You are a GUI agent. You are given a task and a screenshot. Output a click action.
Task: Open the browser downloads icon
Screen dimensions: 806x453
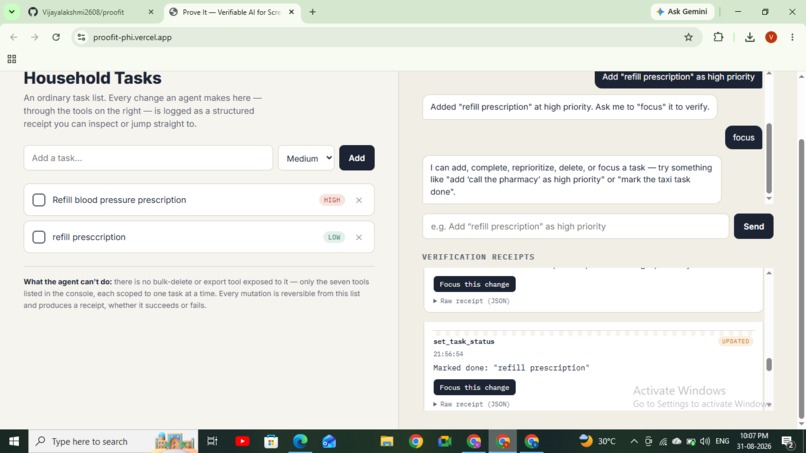(x=749, y=37)
